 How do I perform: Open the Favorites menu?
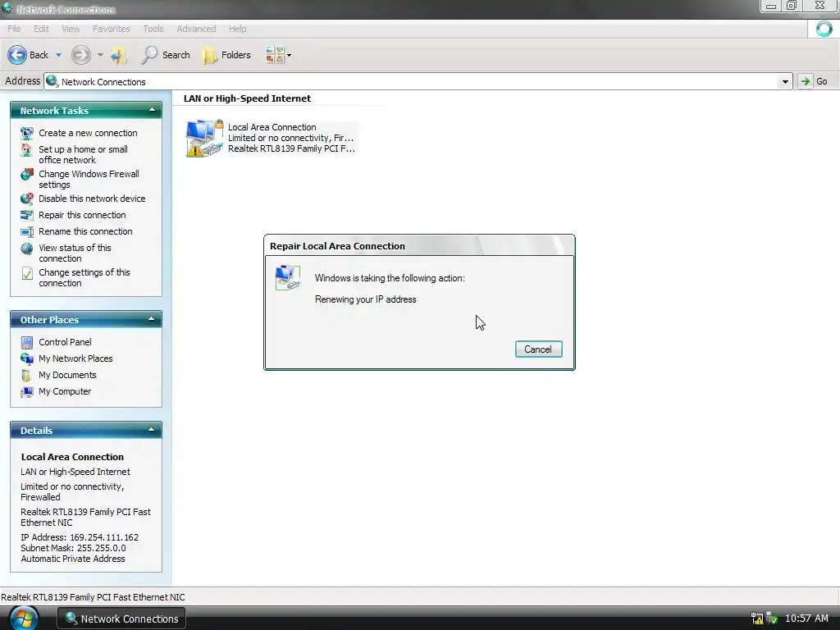(112, 29)
